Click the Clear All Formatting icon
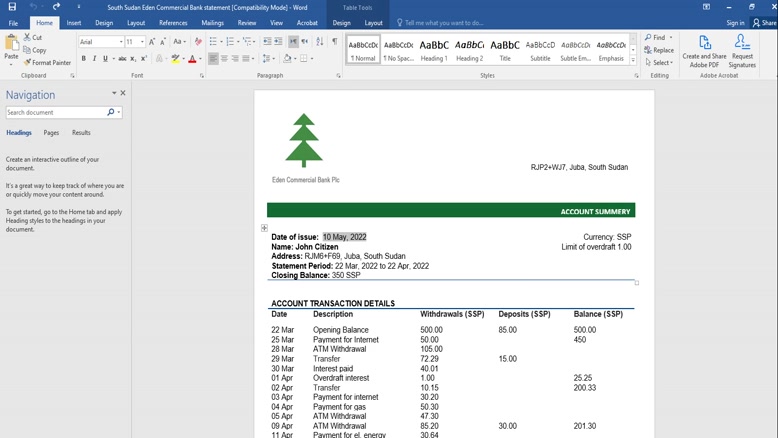 pyautogui.click(x=198, y=42)
